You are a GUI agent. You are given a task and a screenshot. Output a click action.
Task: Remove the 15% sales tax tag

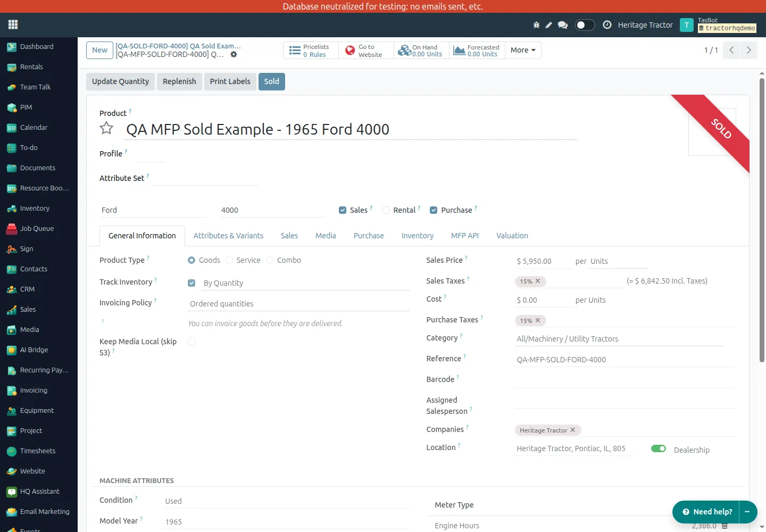click(x=538, y=281)
